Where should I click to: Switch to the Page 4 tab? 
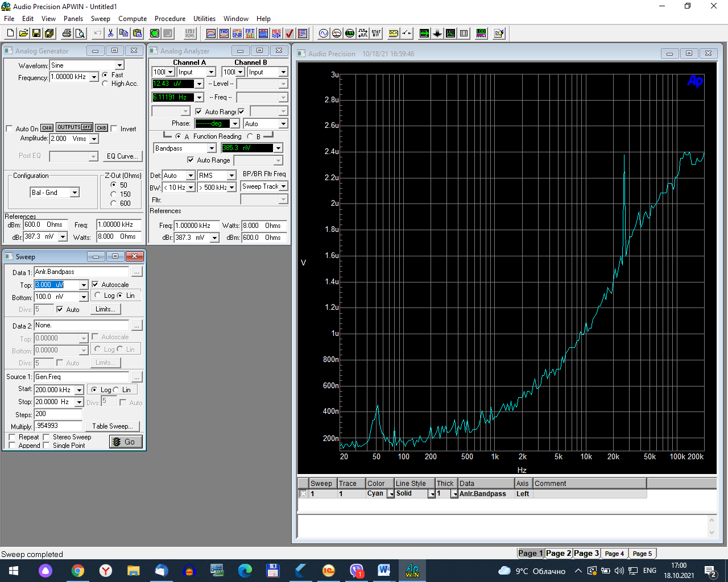pos(614,553)
